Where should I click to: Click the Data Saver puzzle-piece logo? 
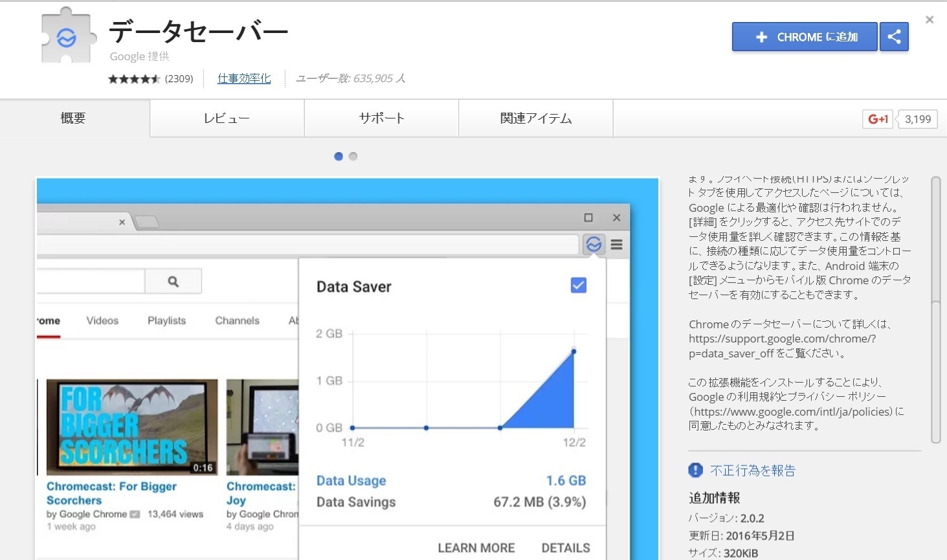[67, 36]
